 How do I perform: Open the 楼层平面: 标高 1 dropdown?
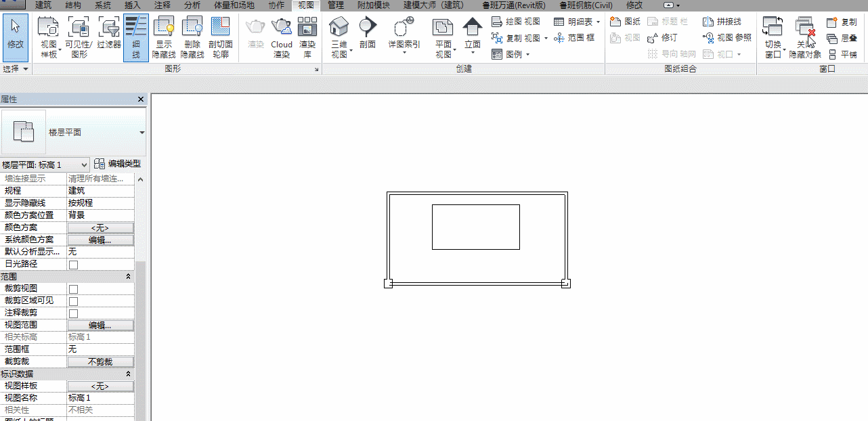pyautogui.click(x=45, y=164)
